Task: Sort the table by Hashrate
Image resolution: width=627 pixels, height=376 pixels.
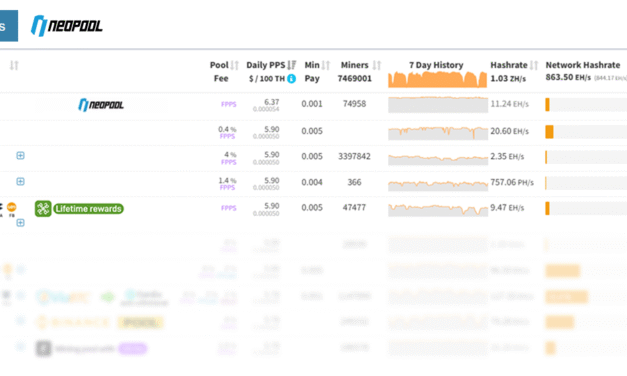Action: click(x=534, y=65)
